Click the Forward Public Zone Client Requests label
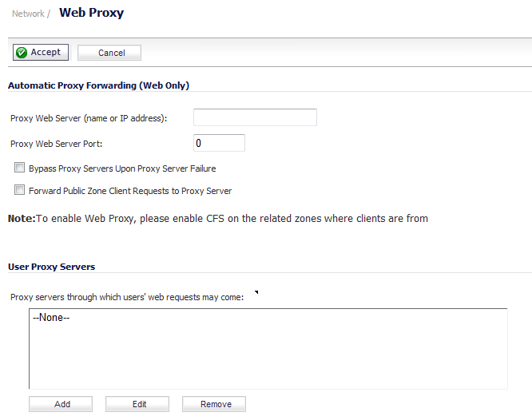 tap(130, 191)
